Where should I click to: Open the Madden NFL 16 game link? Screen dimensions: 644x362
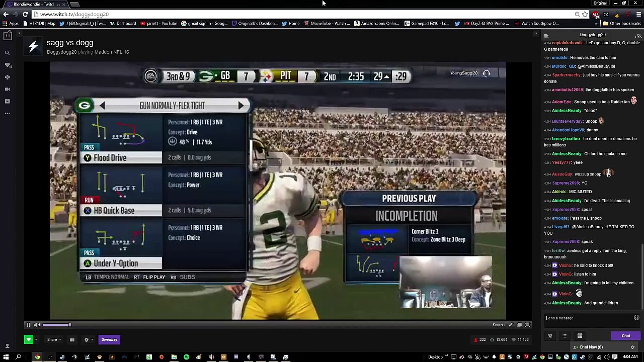pos(112,52)
